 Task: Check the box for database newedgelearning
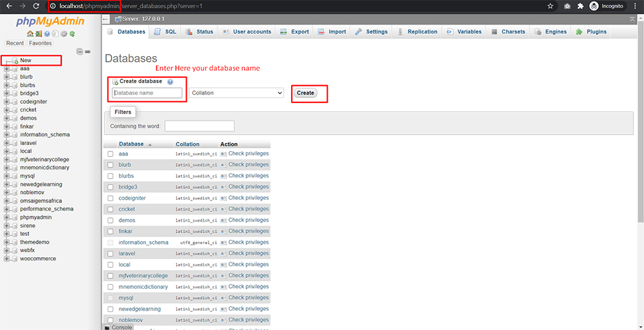tap(111, 309)
